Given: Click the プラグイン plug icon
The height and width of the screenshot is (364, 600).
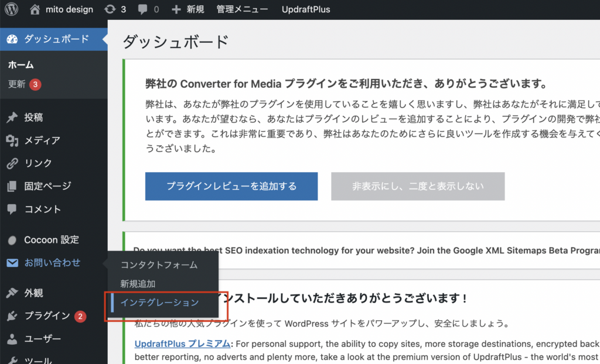Looking at the screenshot, I should tap(12, 316).
